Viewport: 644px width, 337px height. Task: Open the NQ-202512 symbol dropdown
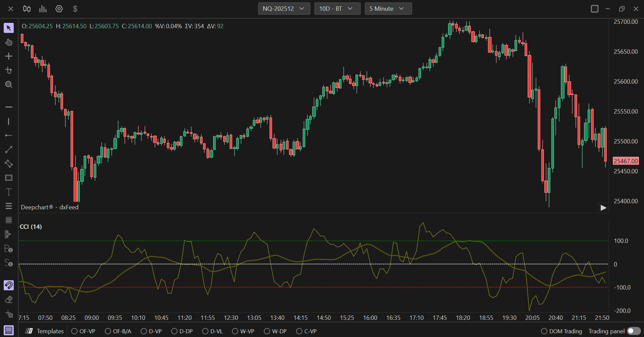284,9
